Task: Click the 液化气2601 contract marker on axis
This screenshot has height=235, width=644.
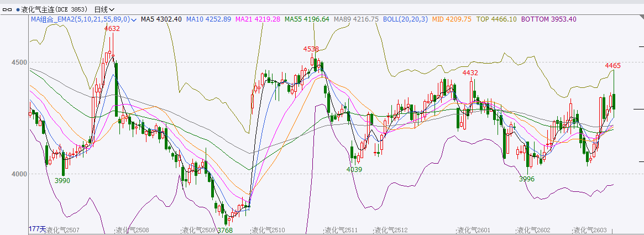Action: (474, 230)
